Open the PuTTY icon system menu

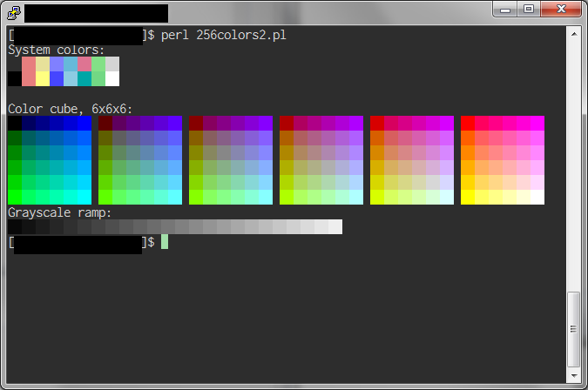click(14, 13)
